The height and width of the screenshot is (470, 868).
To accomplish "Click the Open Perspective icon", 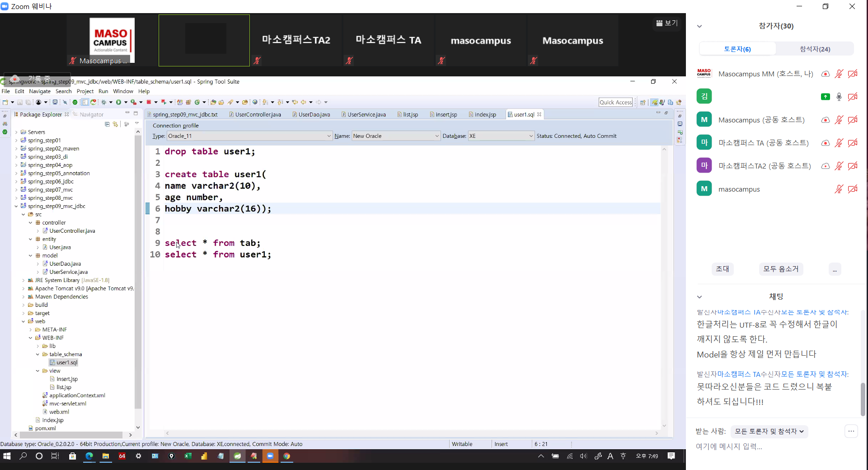I will [643, 102].
